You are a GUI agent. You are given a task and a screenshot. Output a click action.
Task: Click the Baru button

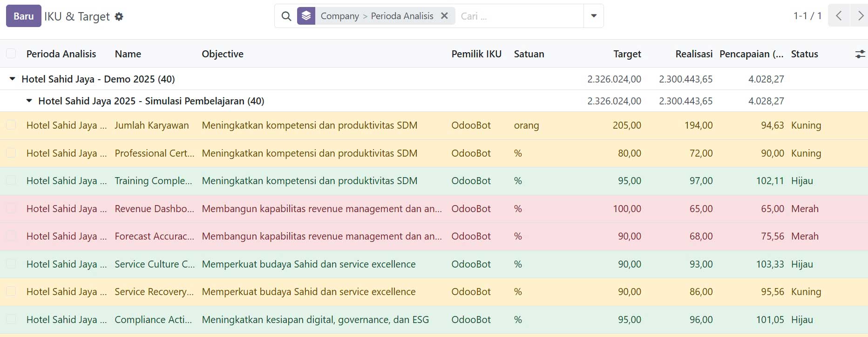coord(24,16)
